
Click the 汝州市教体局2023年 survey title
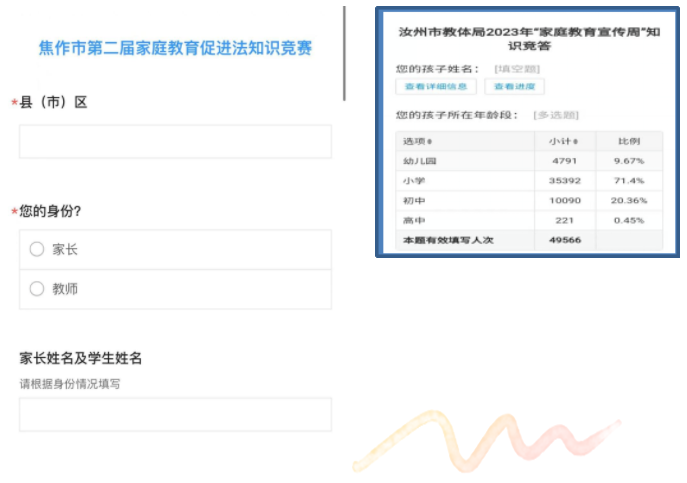point(529,39)
